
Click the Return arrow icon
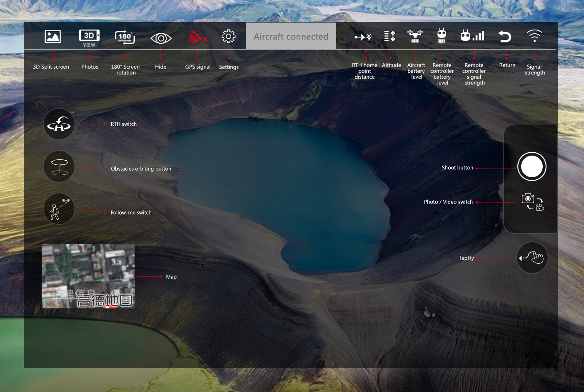(x=505, y=37)
